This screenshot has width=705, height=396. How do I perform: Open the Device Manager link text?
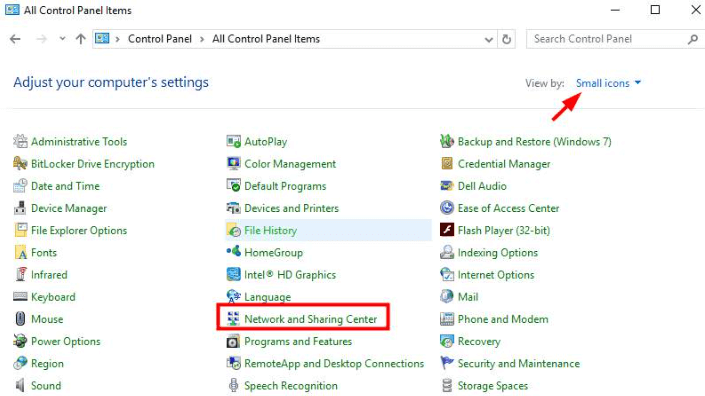click(69, 209)
